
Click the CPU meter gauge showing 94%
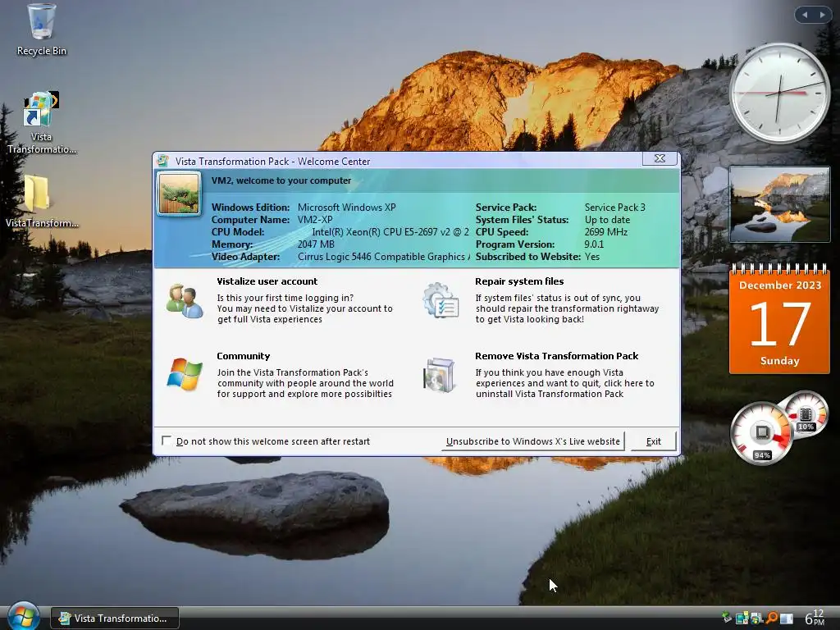pos(760,433)
